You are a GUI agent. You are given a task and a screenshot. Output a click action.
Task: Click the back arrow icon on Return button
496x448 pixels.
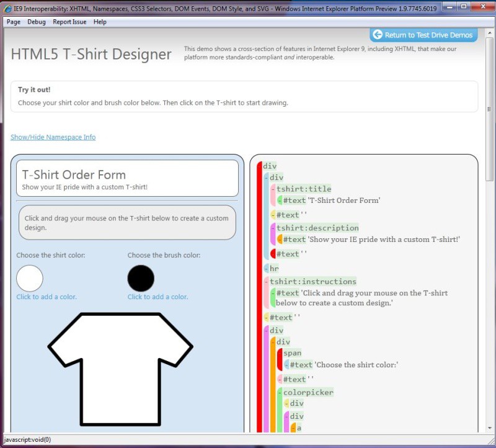pyautogui.click(x=377, y=35)
